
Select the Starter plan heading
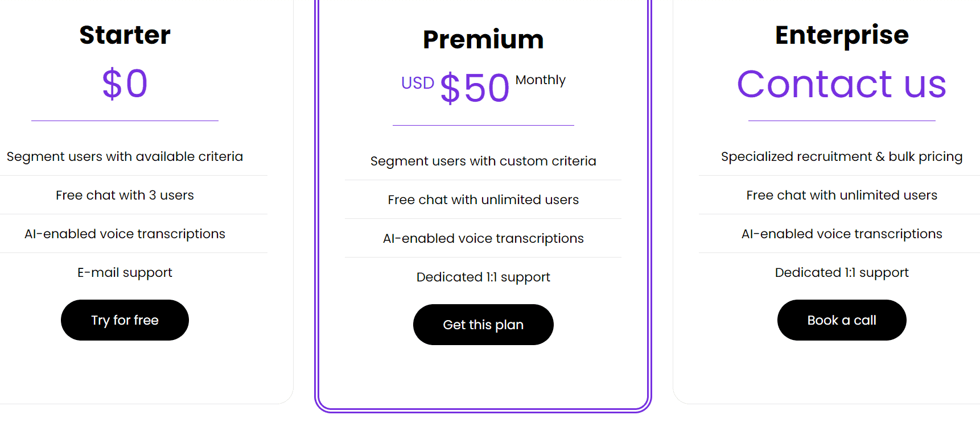point(125,35)
